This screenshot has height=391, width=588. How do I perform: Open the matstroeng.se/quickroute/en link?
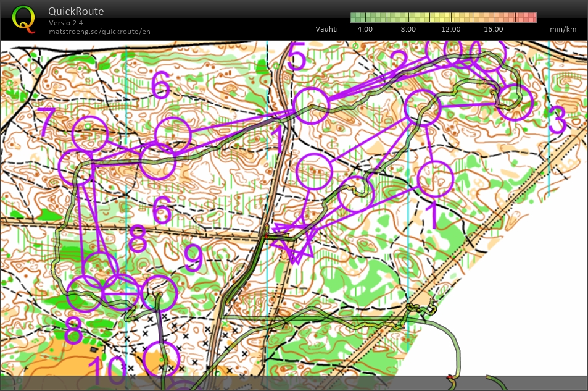click(x=99, y=32)
